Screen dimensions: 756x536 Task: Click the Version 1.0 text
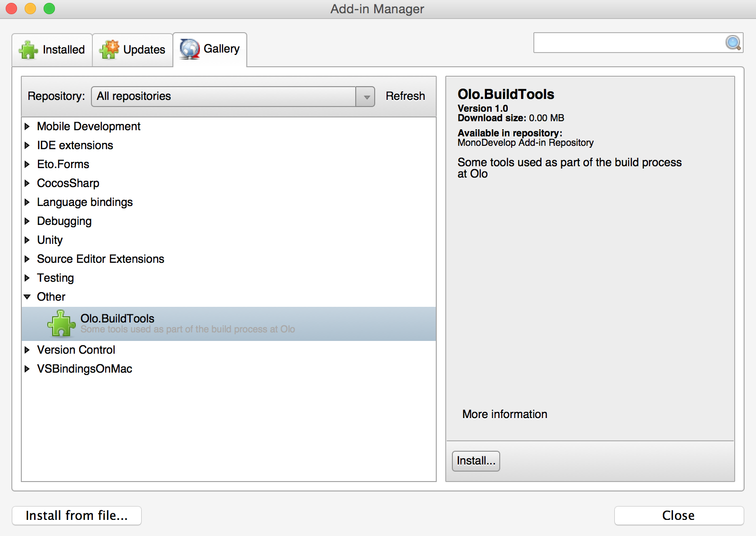[x=483, y=108]
